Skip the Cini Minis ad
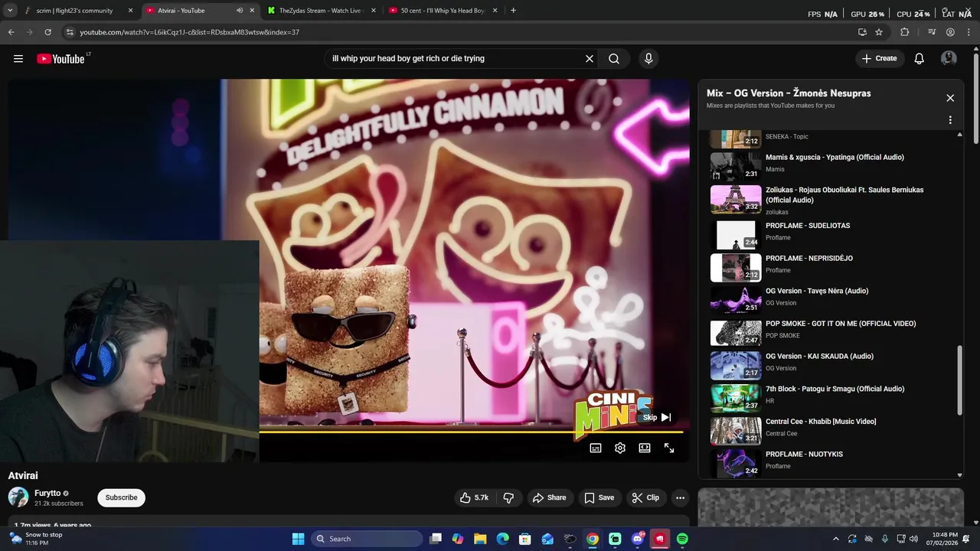 [x=657, y=417]
